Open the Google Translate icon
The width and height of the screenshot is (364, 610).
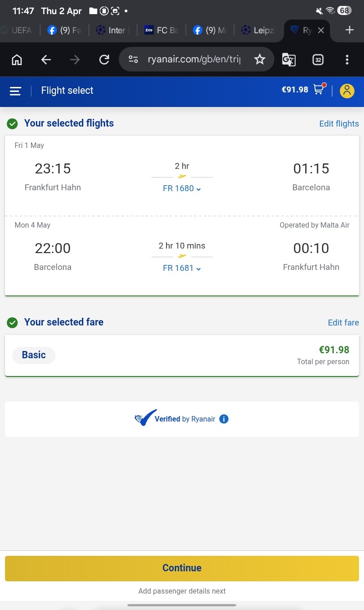[289, 60]
